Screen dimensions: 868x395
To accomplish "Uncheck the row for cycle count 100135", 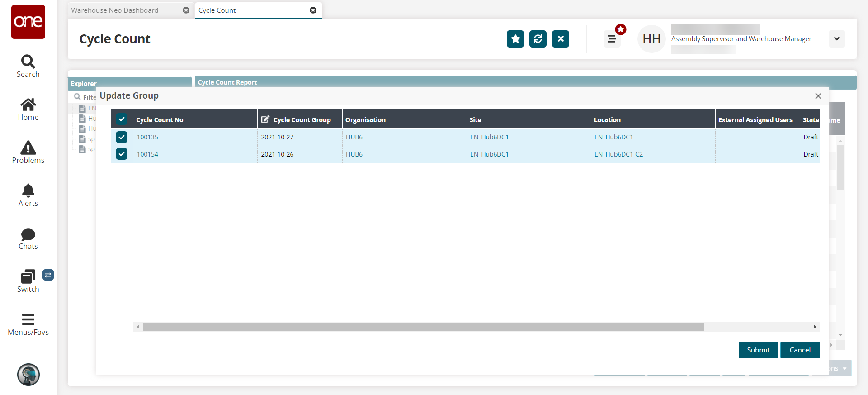I will point(122,137).
